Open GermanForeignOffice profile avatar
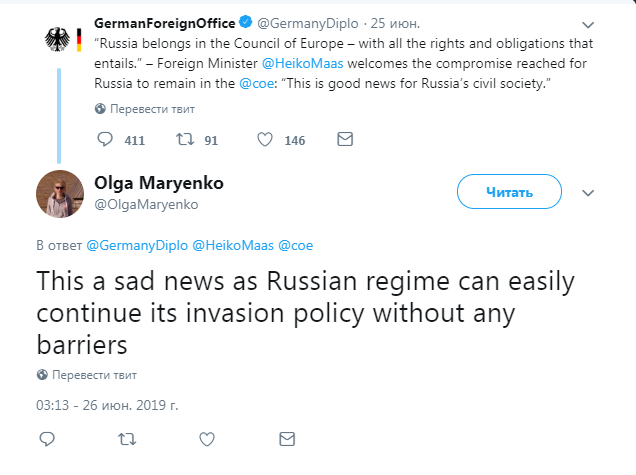This screenshot has width=636, height=475. click(61, 38)
